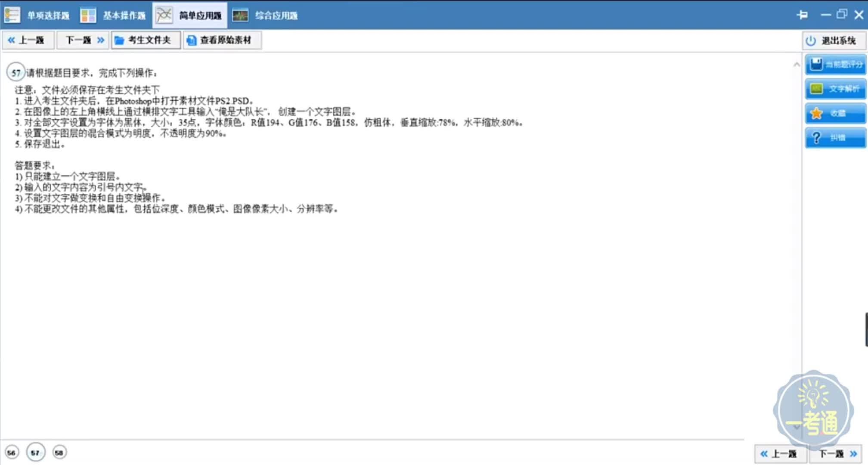Click bottom-right 上一题 button
Viewport: 868px width, 465px height.
pos(780,454)
